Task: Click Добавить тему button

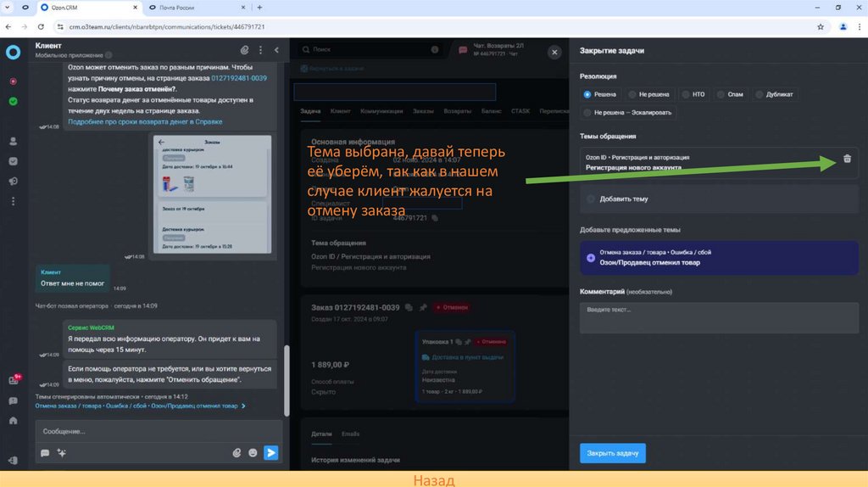Action: [x=719, y=199]
